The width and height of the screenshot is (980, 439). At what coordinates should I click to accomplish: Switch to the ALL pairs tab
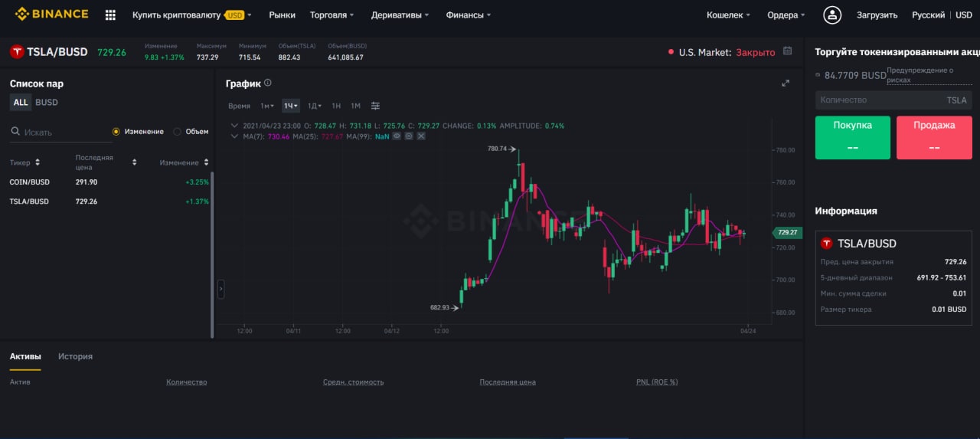21,102
